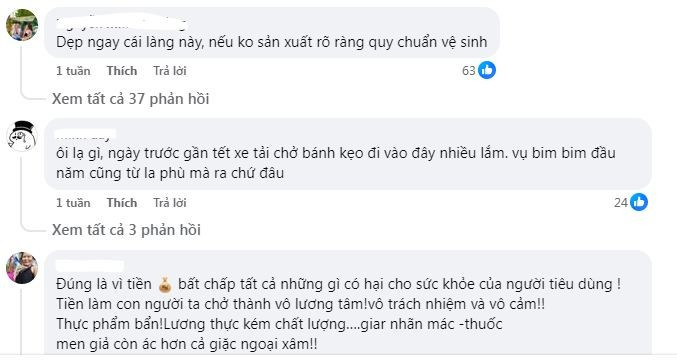This screenshot has width=677, height=361.
Task: Click blurred author name of third comment
Action: [90, 266]
